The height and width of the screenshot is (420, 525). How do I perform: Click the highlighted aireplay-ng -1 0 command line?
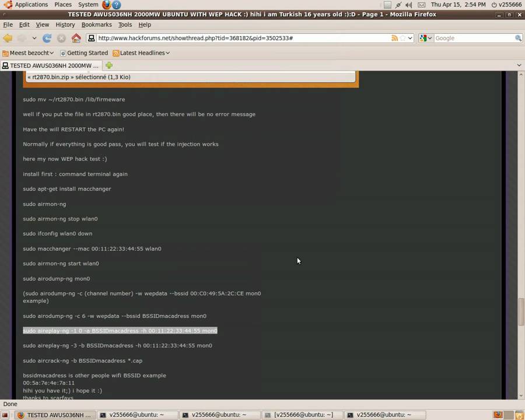pos(120,331)
